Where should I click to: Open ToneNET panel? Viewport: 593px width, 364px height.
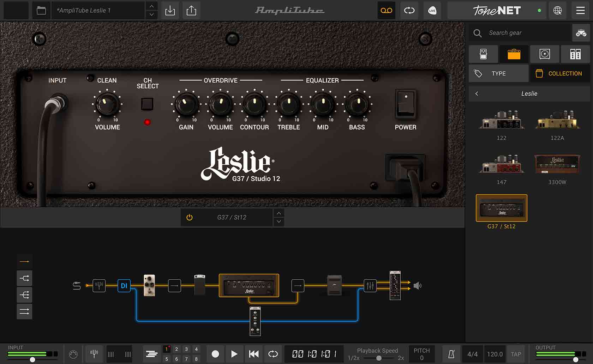click(x=497, y=11)
